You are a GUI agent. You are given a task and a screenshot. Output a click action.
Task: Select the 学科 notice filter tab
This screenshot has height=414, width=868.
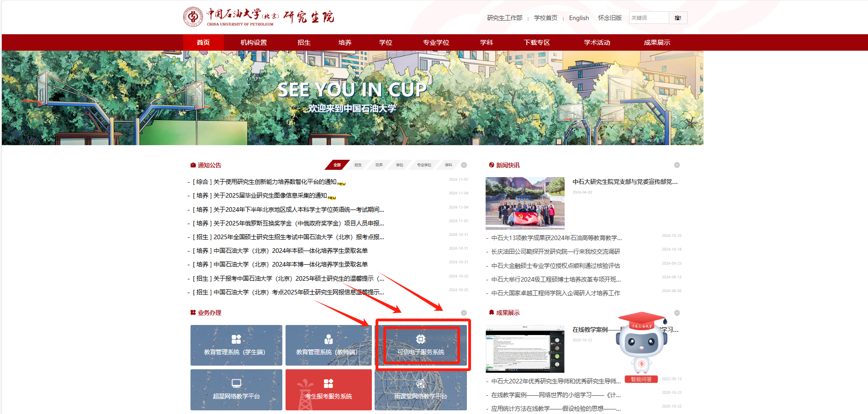point(449,165)
